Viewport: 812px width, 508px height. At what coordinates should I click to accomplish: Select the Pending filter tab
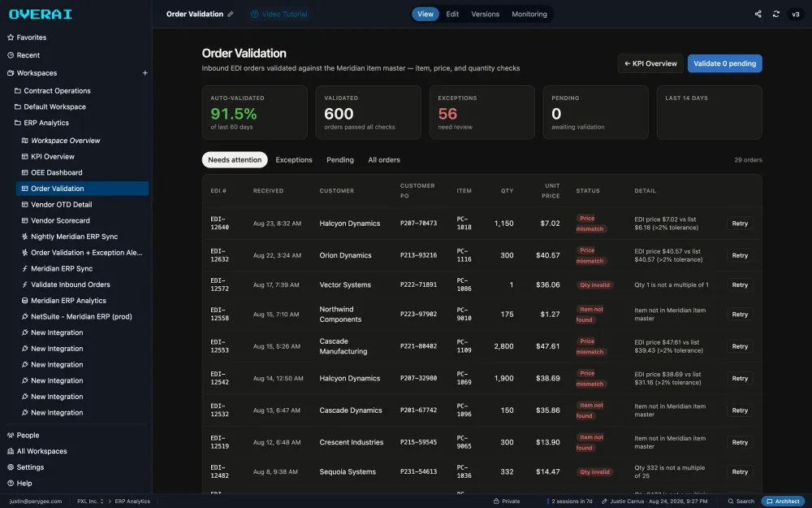click(x=339, y=159)
